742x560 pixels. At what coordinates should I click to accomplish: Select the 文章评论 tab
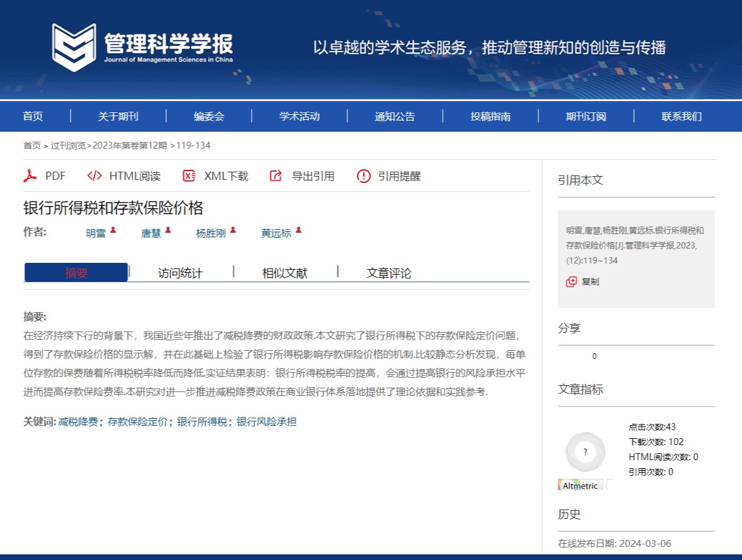pos(388,273)
